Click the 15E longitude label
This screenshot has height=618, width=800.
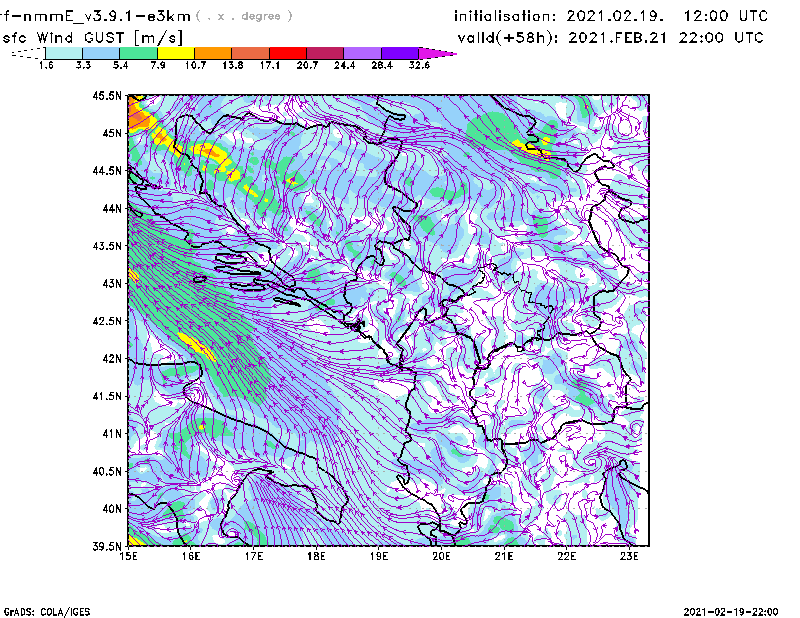click(x=128, y=556)
